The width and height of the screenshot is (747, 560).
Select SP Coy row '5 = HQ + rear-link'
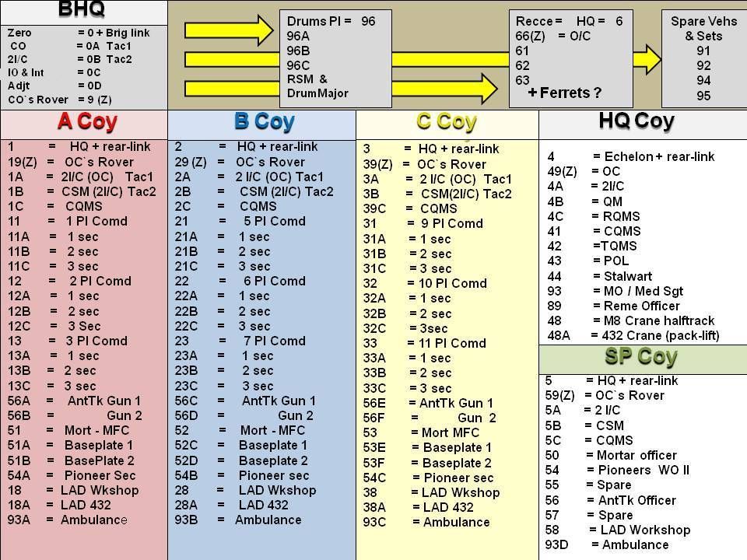(612, 380)
